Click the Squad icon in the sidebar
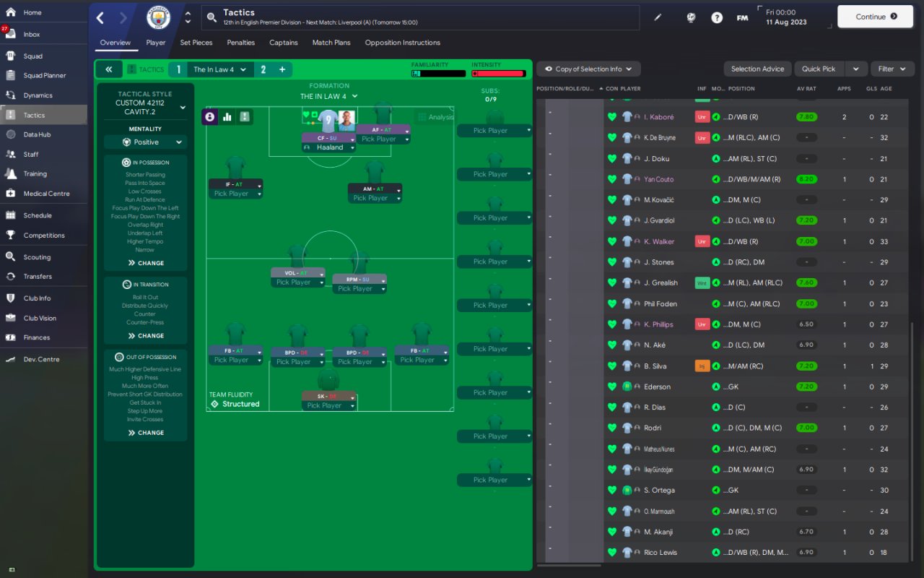The image size is (924, 578). 11,56
